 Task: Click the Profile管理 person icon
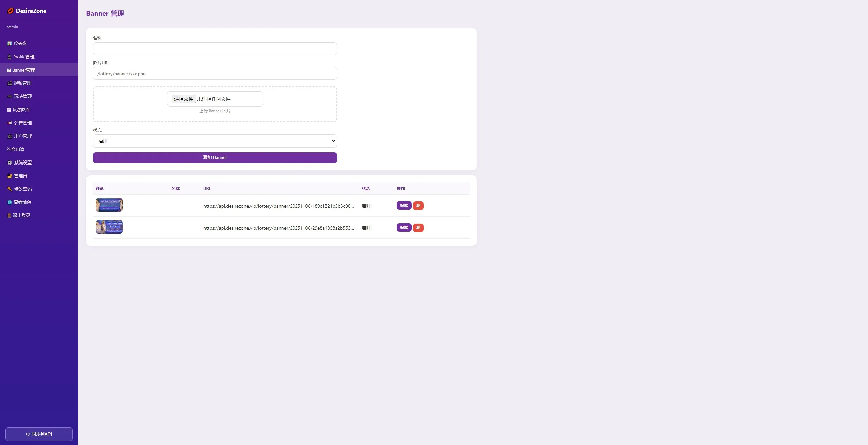click(x=9, y=57)
